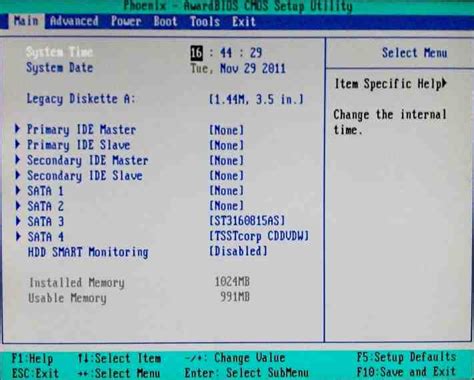
Task: Select the Main tab
Action: [x=26, y=21]
